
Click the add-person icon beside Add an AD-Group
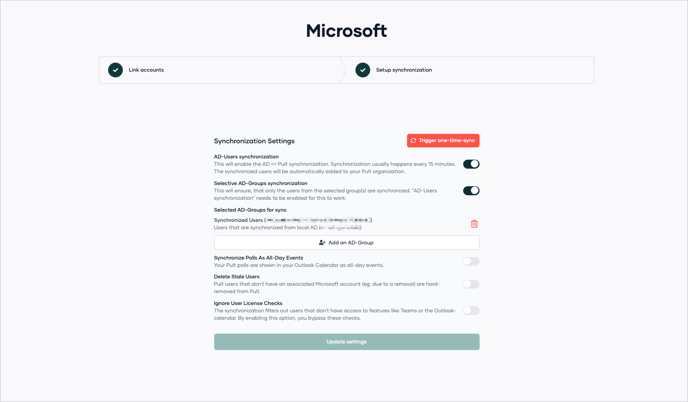[322, 242]
